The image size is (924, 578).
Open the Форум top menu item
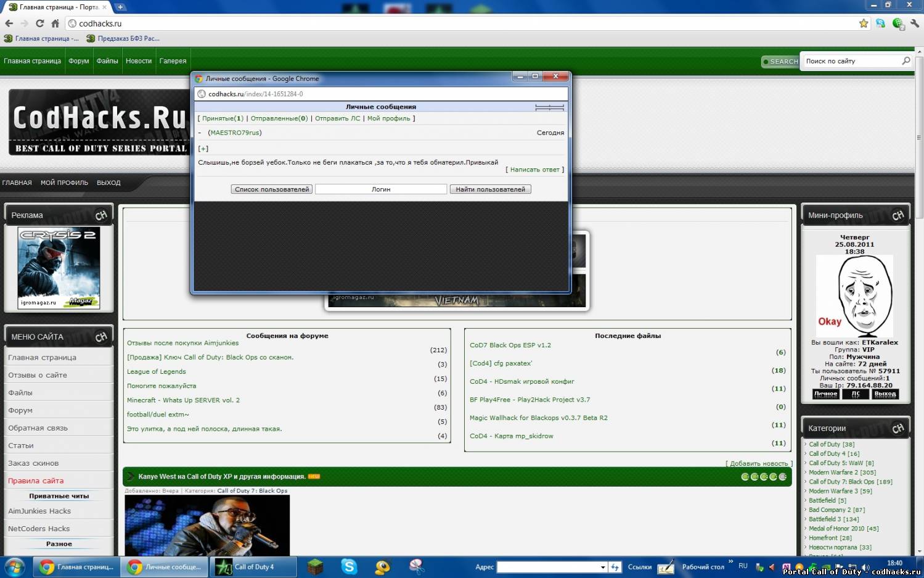79,61
